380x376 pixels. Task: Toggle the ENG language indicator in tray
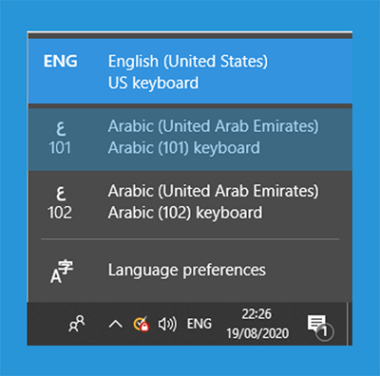tap(199, 324)
